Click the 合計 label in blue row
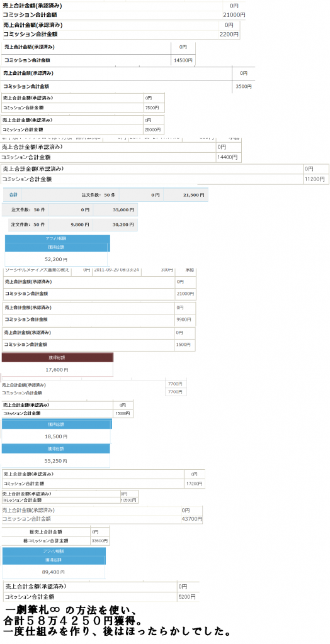This screenshot has width=330, height=644. coord(13,195)
